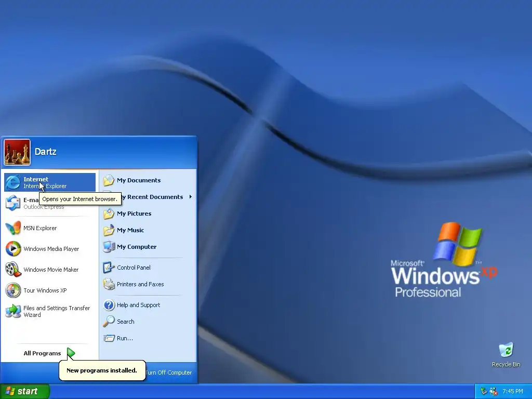Click Files and Settings Transfer Wizard text

click(x=57, y=311)
